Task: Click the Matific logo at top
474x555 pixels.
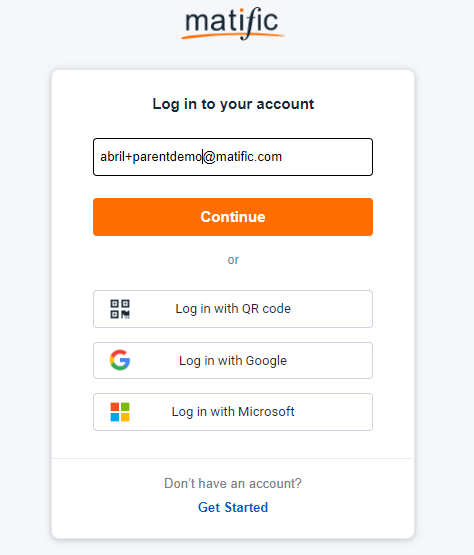Action: (233, 23)
